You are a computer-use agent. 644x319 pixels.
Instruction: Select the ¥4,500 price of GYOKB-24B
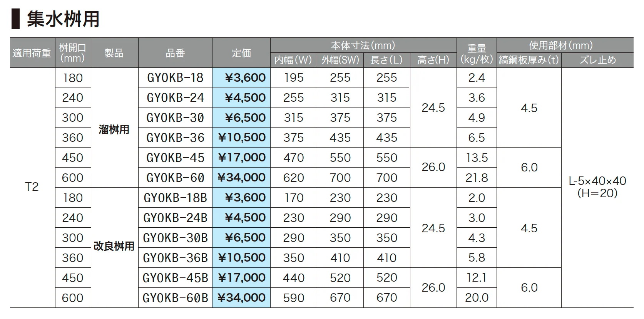click(x=245, y=218)
